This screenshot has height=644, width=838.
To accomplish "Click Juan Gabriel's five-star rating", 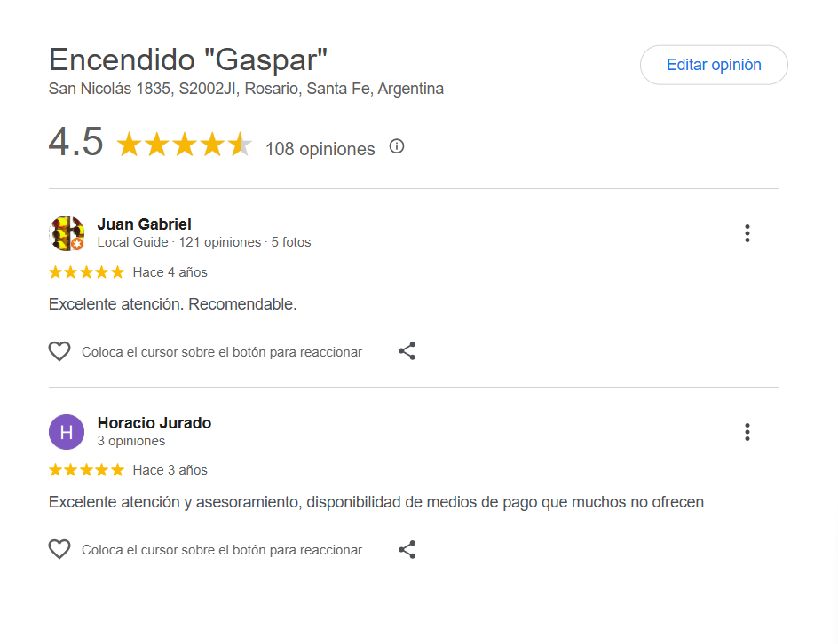I will tap(86, 272).
